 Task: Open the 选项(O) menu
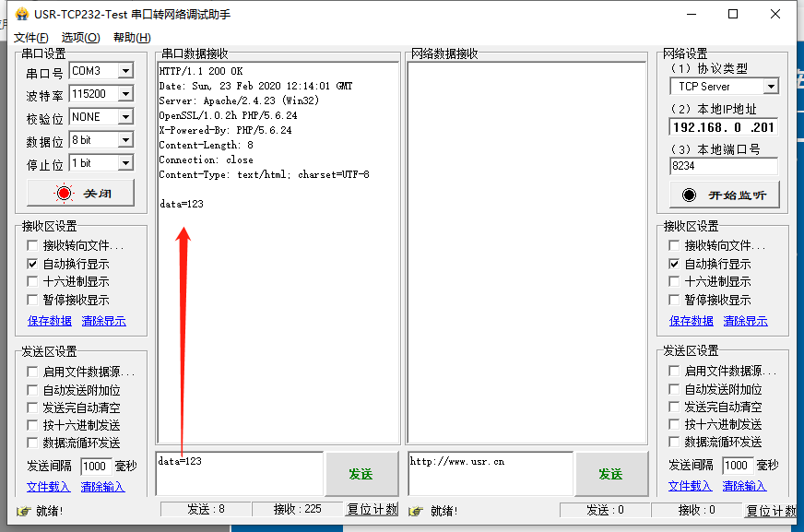tap(80, 38)
